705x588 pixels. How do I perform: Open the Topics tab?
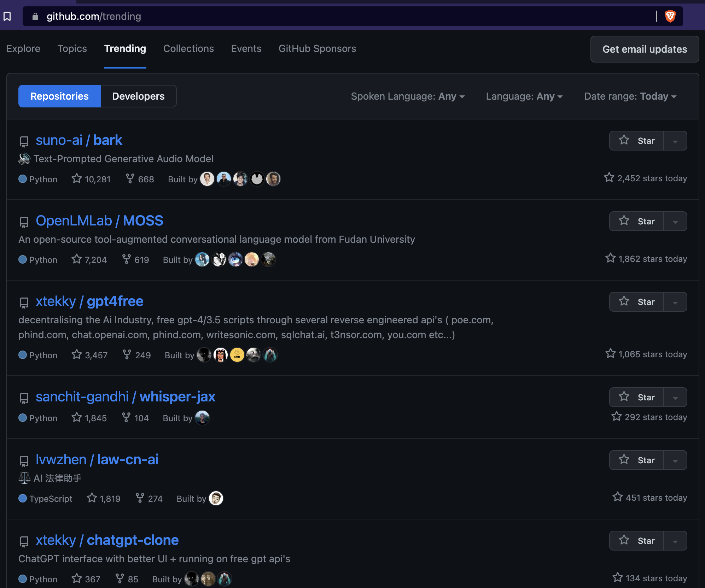point(72,48)
